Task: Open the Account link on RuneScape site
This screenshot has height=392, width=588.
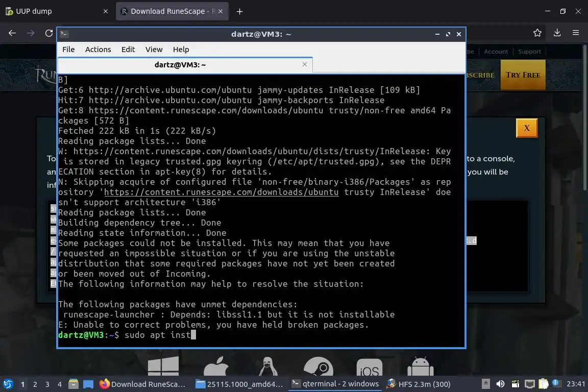Action: (x=496, y=52)
